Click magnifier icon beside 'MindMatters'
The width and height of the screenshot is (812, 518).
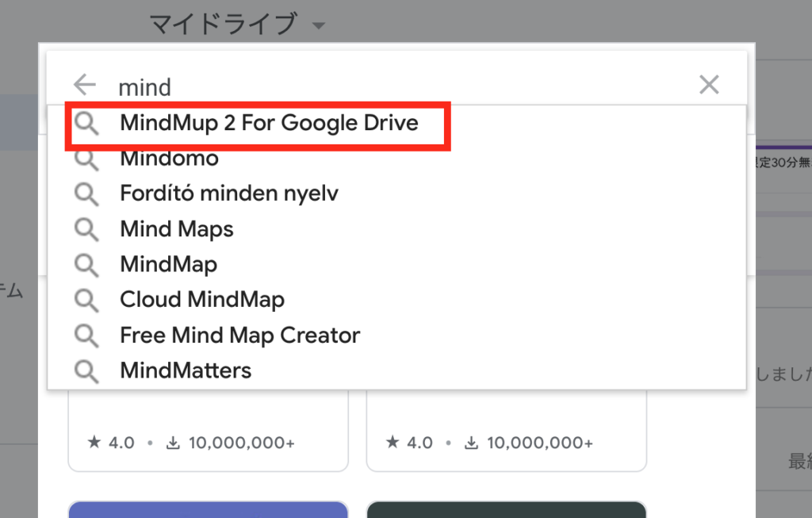click(x=86, y=371)
